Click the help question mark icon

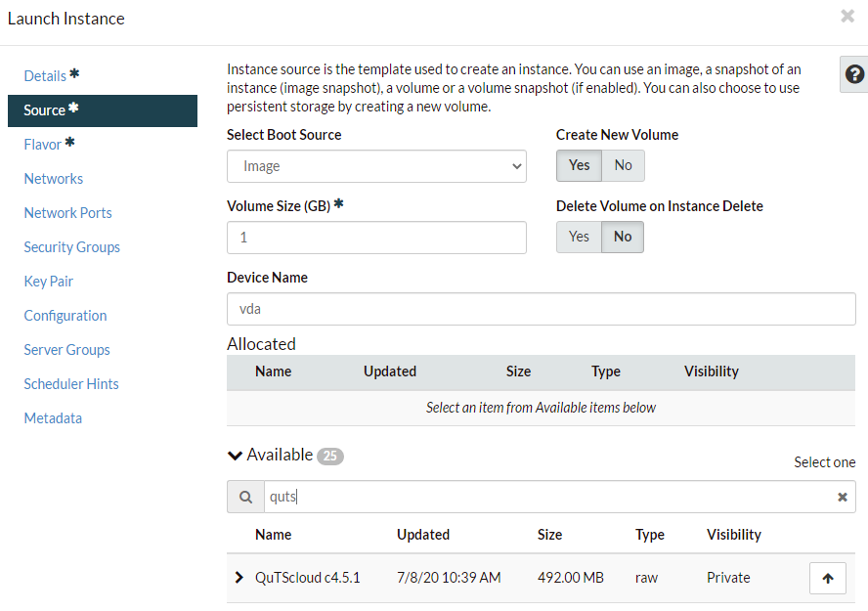pos(854,75)
